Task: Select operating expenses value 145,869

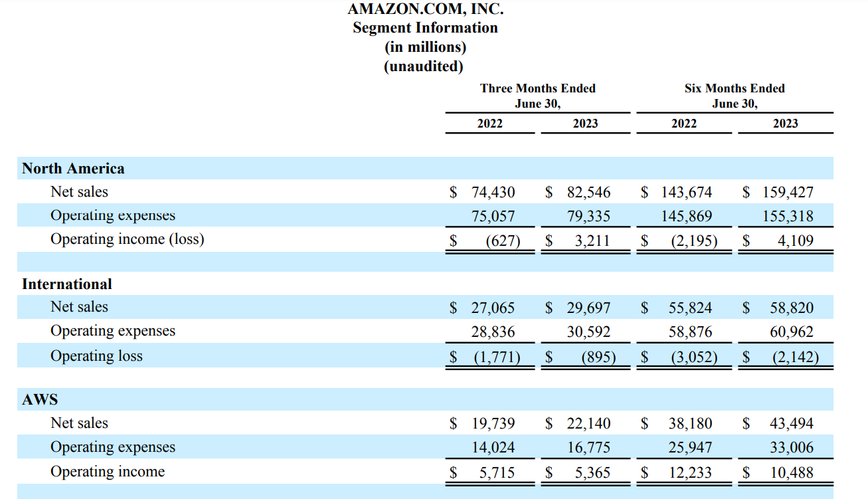Action: tap(687, 217)
